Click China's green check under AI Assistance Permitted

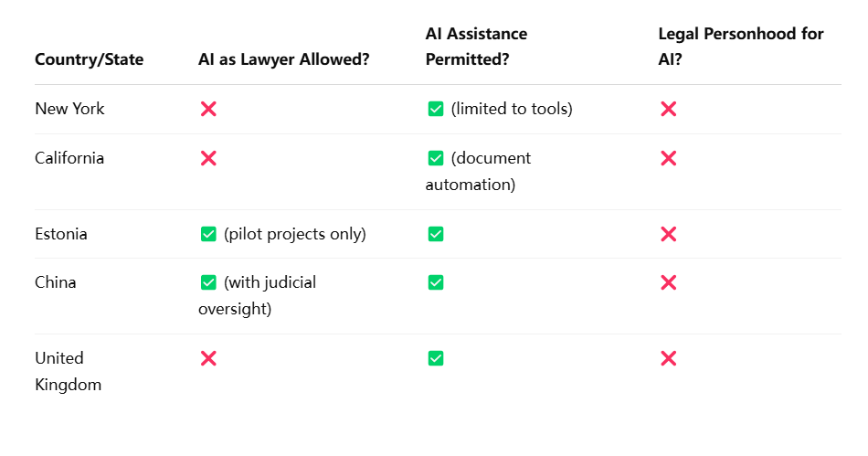pyautogui.click(x=436, y=282)
